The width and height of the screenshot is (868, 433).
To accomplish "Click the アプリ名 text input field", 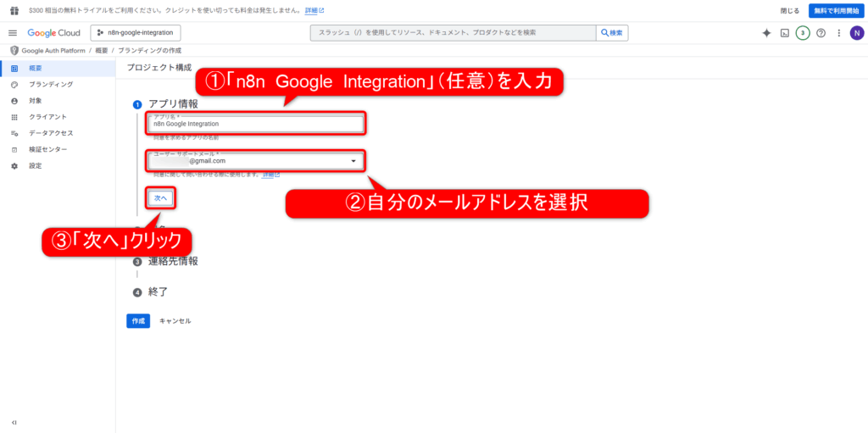I will click(256, 124).
